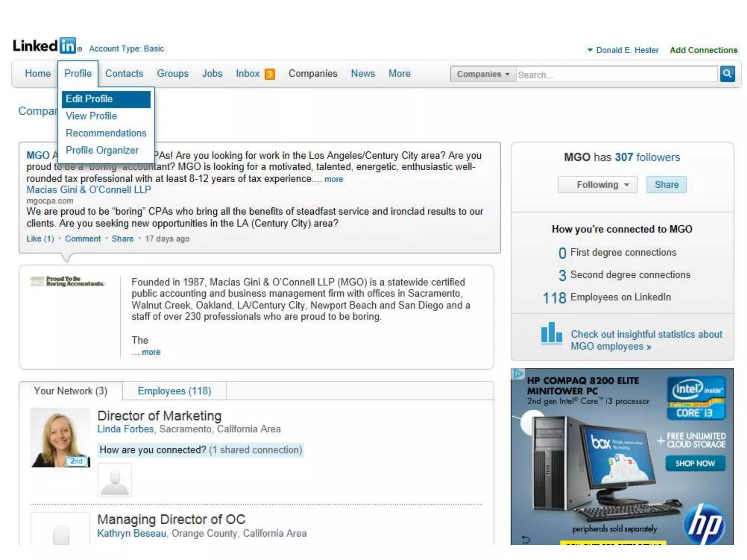Screen dimensions: 747x560
Task: Click Shop Now in the HP ad
Action: click(695, 463)
